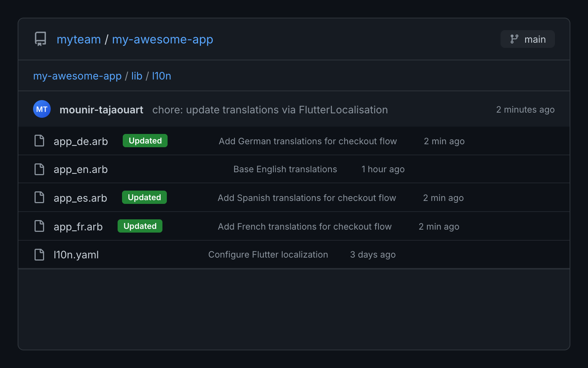The image size is (588, 368).
Task: Open the l10n.yaml configuration file
Action: (76, 254)
